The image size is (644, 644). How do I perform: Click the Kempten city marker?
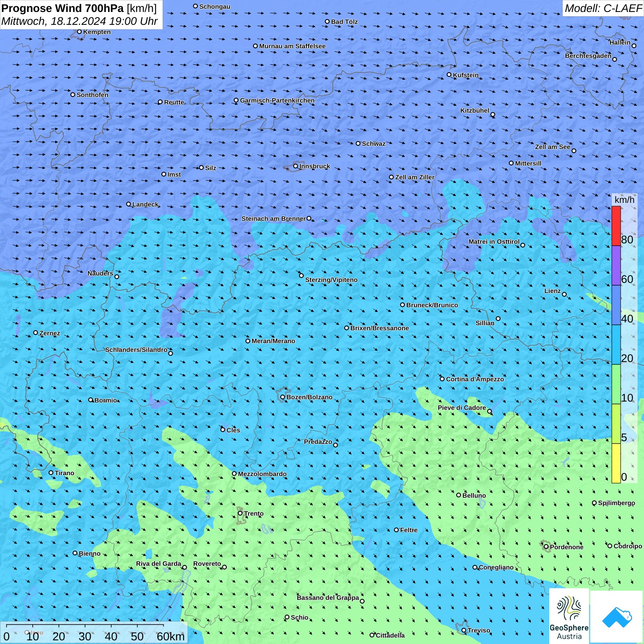pos(80,32)
